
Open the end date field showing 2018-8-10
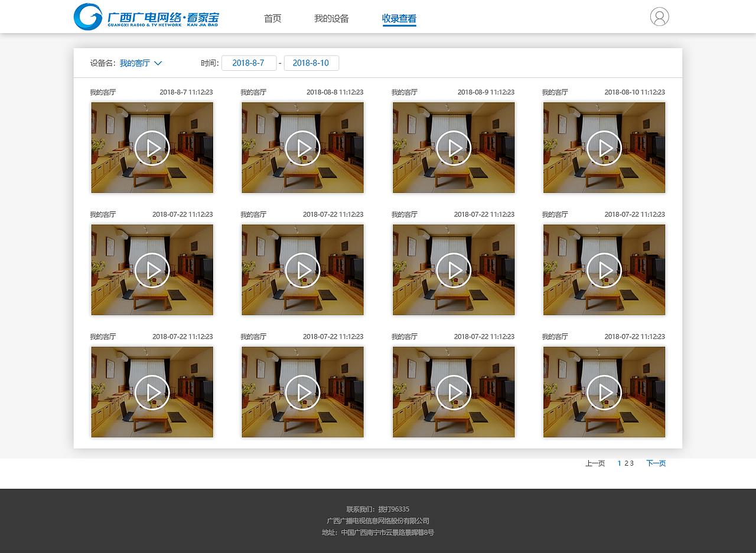pos(311,63)
